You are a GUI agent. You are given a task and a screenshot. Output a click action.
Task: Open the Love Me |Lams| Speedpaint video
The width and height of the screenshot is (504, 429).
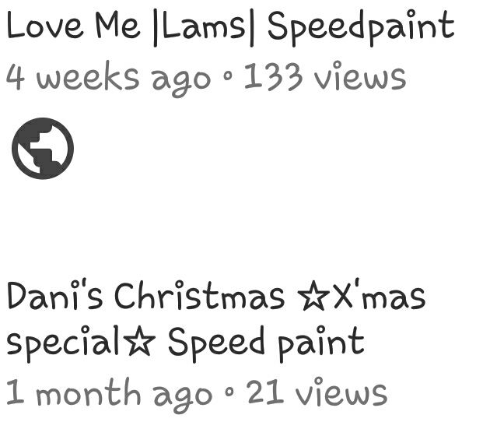230,28
